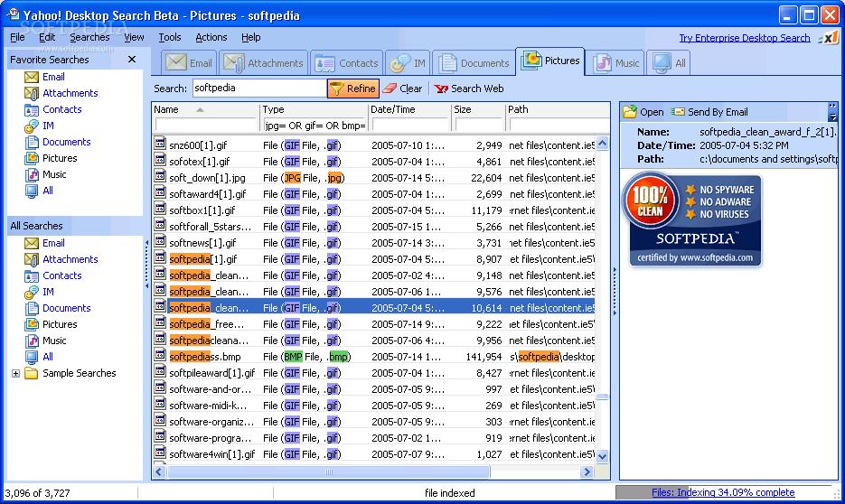This screenshot has height=504, width=845.
Task: Open the Searches menu
Action: [x=89, y=37]
